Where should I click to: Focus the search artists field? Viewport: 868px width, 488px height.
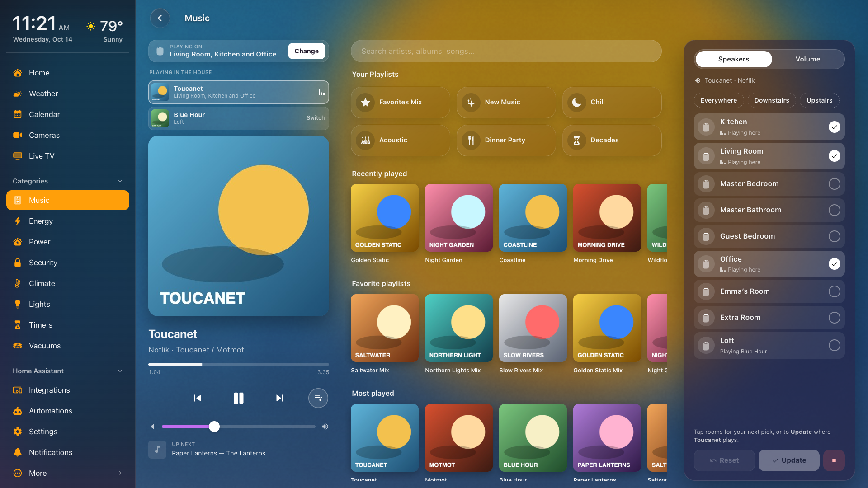(x=506, y=51)
